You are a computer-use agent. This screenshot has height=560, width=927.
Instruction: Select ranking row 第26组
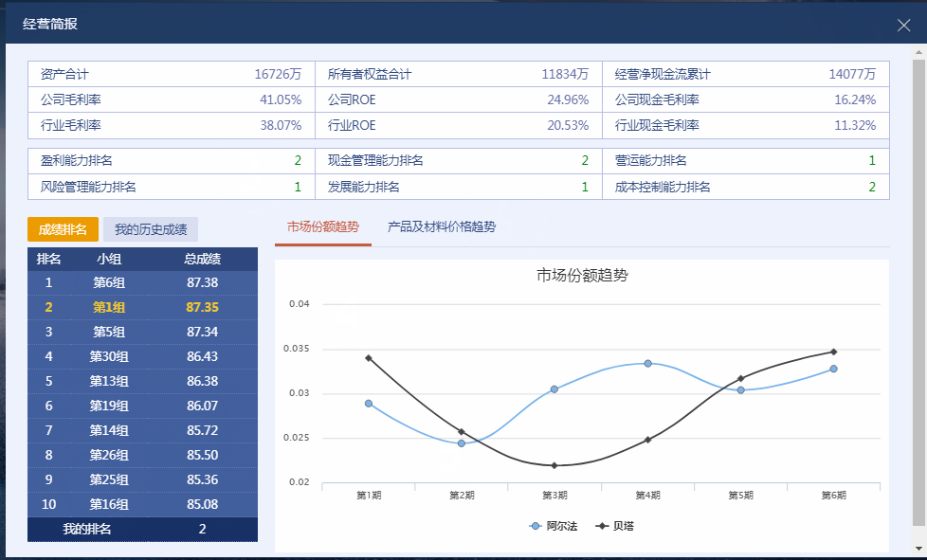pos(142,456)
